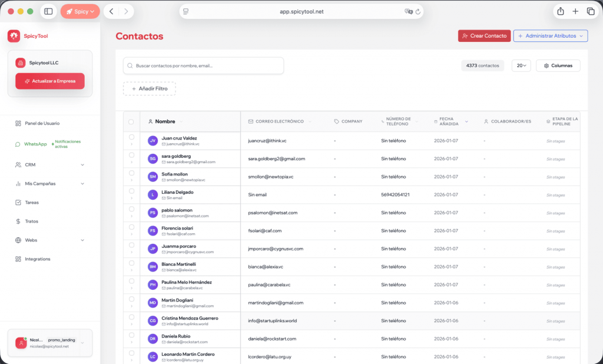603x364 pixels.
Task: Select the checkbox beside Liliana Delgado
Action: [x=131, y=191]
